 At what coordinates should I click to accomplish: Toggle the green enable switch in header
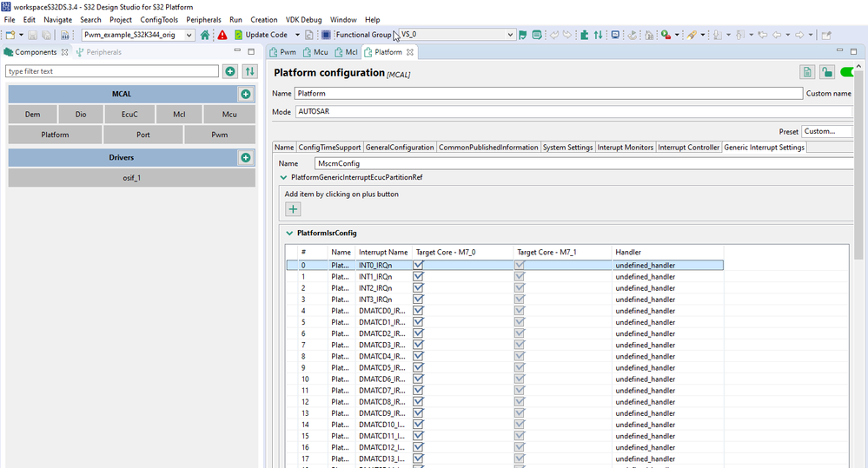pos(847,72)
